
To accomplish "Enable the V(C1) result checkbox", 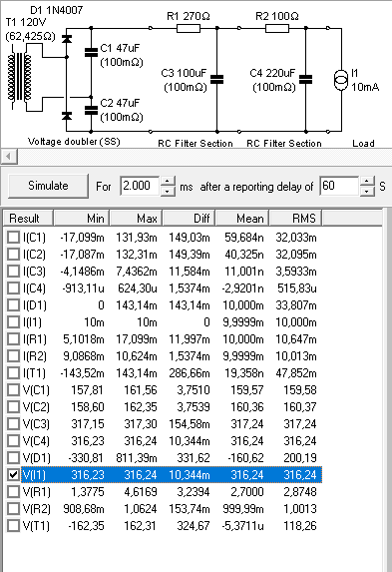I will (x=14, y=390).
